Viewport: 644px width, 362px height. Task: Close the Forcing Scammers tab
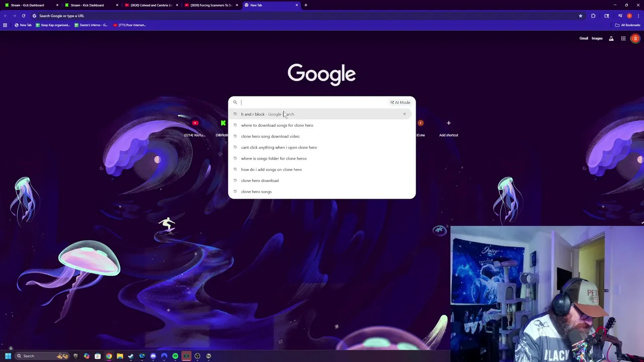236,5
